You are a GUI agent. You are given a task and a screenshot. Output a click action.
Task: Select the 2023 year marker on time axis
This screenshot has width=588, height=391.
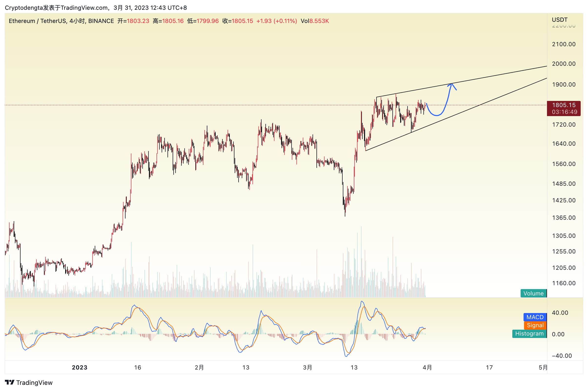point(79,367)
